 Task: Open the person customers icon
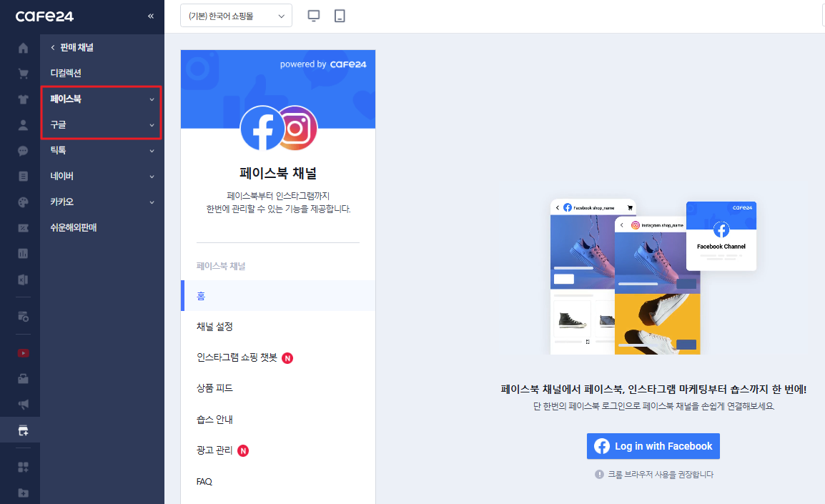(23, 124)
